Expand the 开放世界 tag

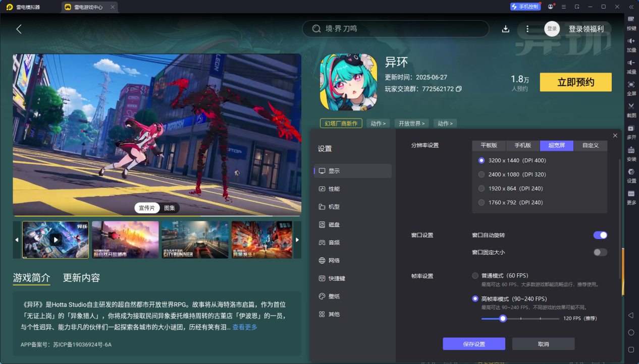[x=411, y=123]
